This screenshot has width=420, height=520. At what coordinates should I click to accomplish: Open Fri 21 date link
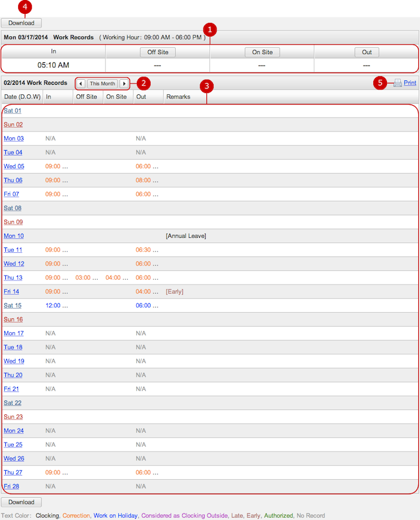(x=11, y=389)
